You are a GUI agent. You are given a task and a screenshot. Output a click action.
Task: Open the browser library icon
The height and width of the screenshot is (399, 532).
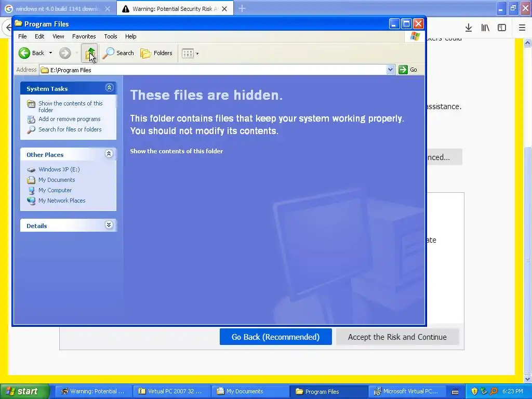point(485,28)
